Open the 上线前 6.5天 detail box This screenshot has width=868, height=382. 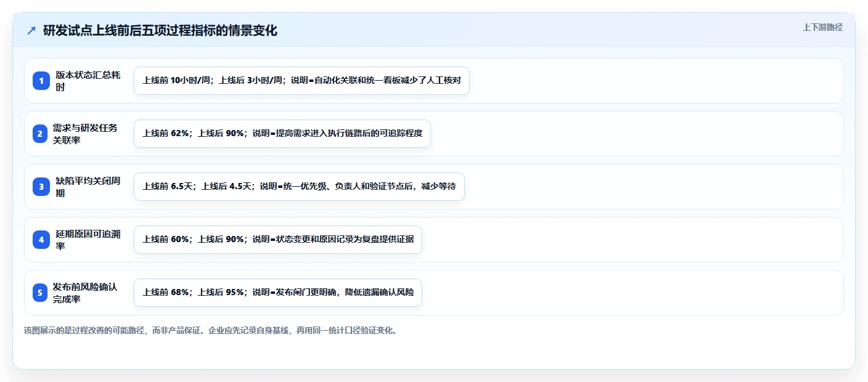[x=299, y=187]
